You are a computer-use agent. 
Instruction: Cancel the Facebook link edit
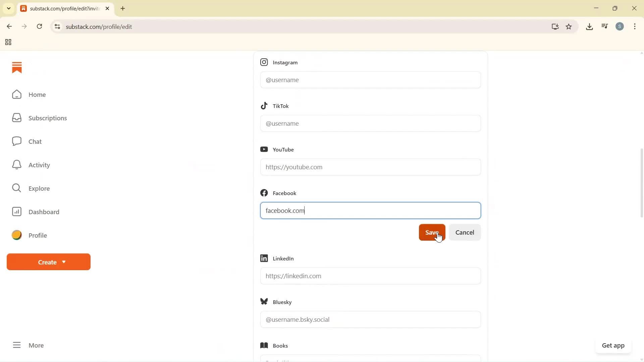pyautogui.click(x=465, y=232)
